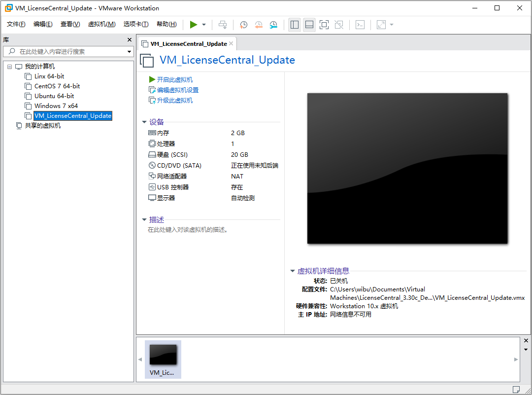Enter full screen mode icon
Image resolution: width=532 pixels, height=395 pixels.
(x=324, y=25)
